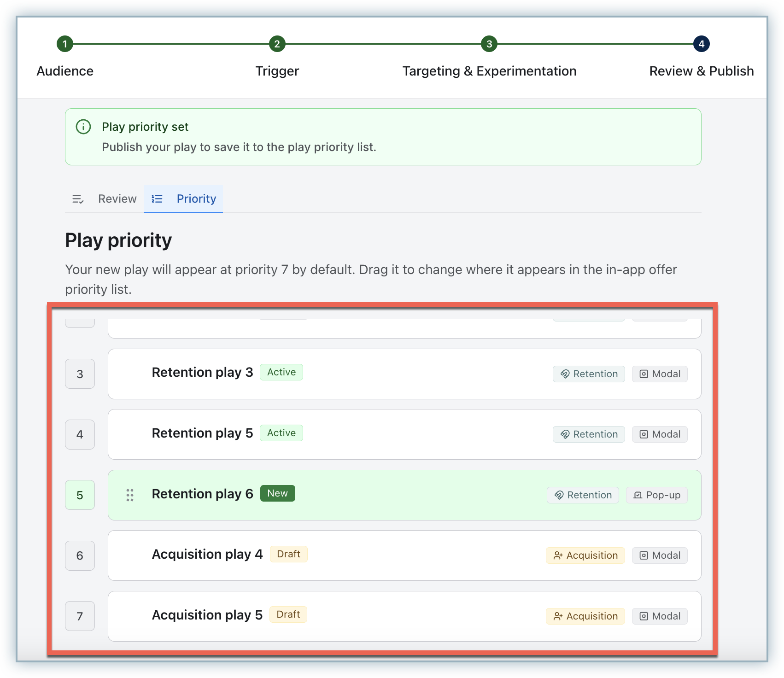784x678 pixels.
Task: Click Modal tag on Retention play 5
Action: (x=660, y=434)
